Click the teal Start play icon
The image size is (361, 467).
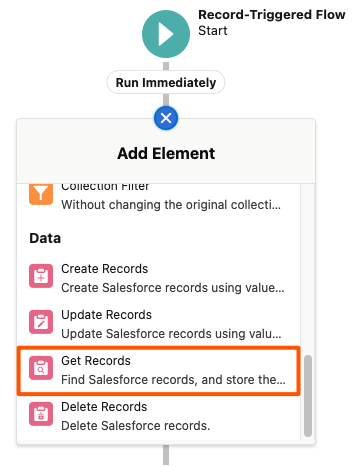[166, 34]
